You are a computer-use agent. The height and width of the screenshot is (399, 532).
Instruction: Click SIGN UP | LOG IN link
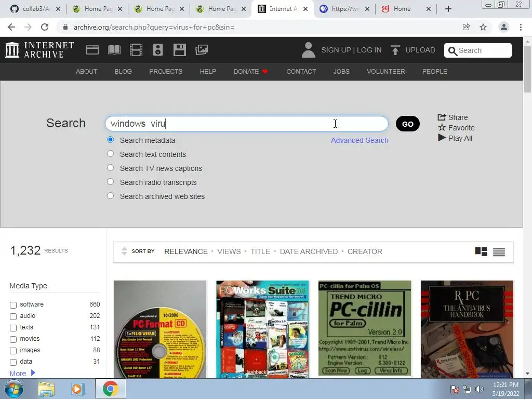(x=351, y=50)
